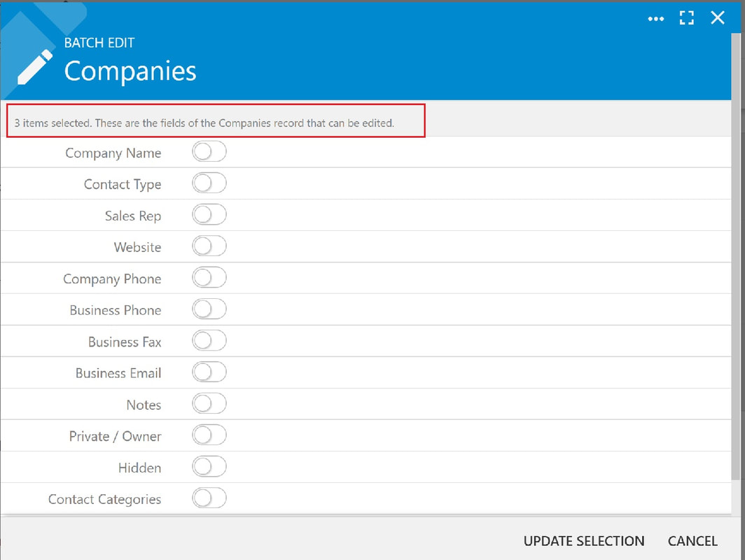Screen dimensions: 745x560
Task: Click the pencil edit icon in header
Action: (35, 67)
